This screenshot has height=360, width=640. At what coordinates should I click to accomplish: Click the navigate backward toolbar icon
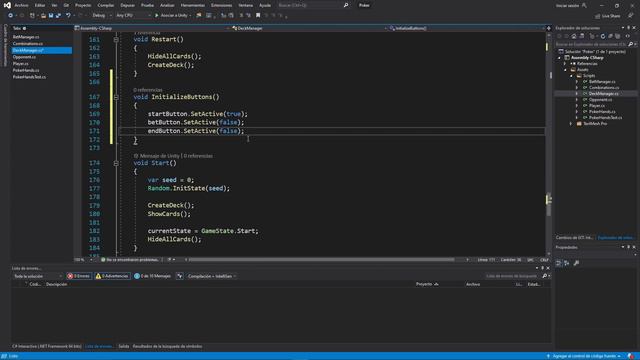10,16
